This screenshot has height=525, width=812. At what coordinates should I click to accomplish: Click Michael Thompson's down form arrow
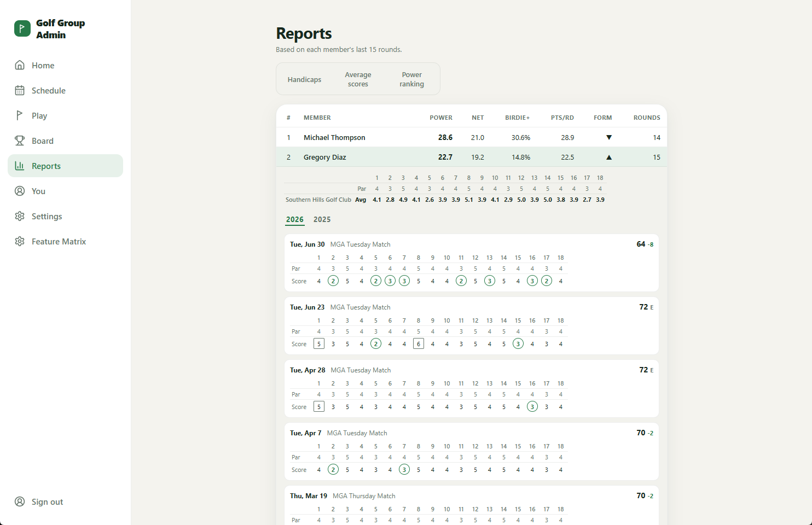tap(609, 137)
